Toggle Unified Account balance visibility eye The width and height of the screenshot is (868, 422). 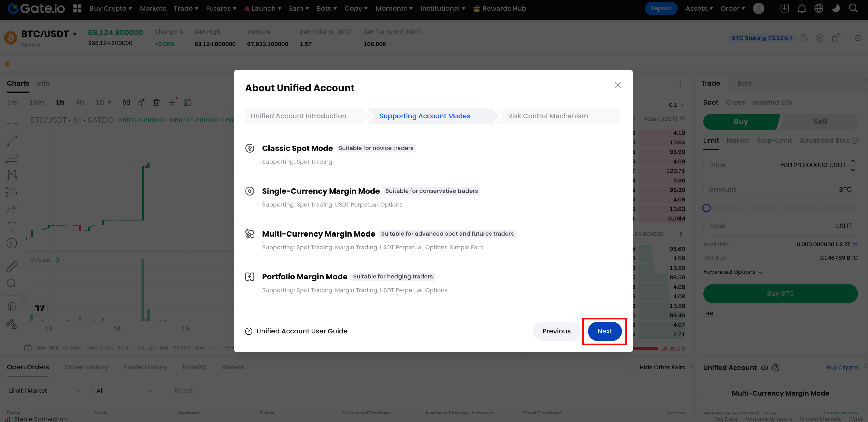click(765, 368)
